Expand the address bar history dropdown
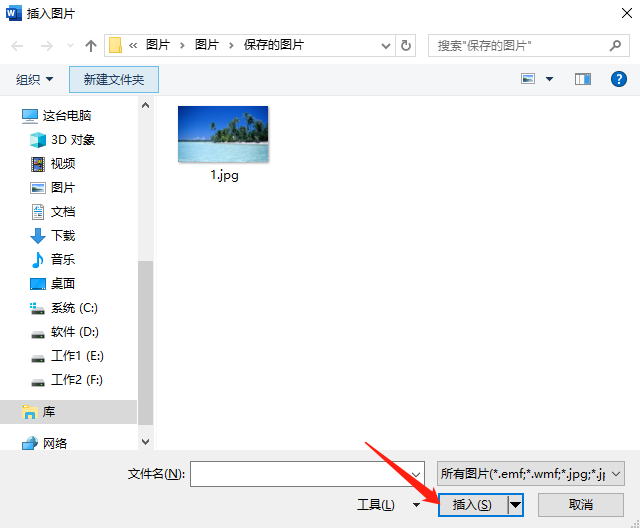 (x=385, y=46)
